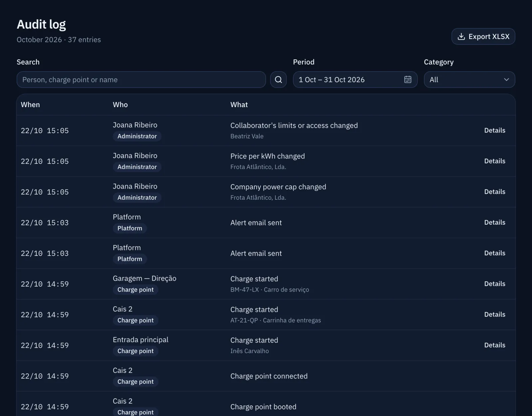Viewport: 532px width, 416px height.
Task: Select the Charge point connected entry
Action: [x=266, y=376]
